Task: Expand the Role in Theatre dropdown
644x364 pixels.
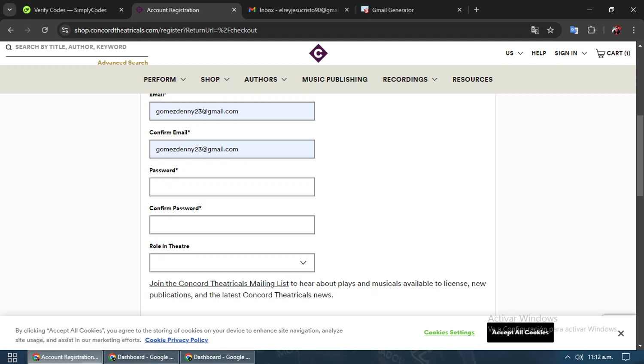Action: pos(232,263)
